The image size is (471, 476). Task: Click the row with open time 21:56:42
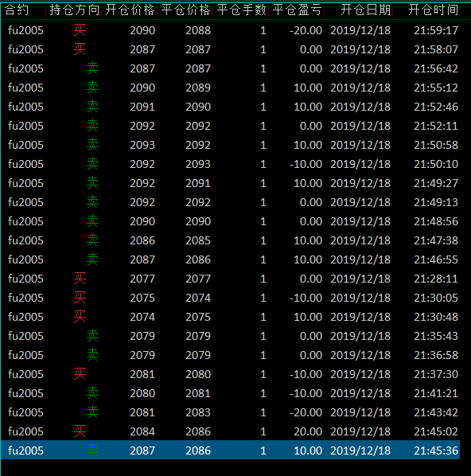[x=231, y=68]
